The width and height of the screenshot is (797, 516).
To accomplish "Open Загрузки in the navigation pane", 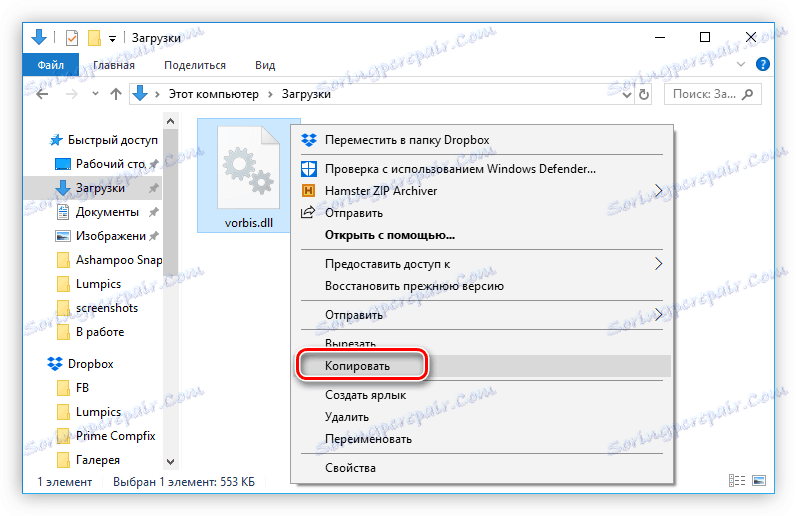I will [x=93, y=188].
